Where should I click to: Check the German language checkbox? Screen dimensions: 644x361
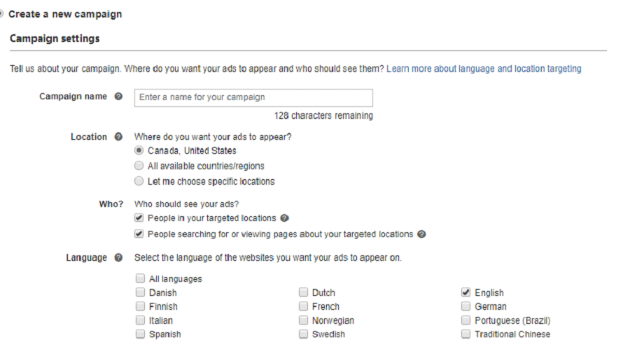coord(465,306)
